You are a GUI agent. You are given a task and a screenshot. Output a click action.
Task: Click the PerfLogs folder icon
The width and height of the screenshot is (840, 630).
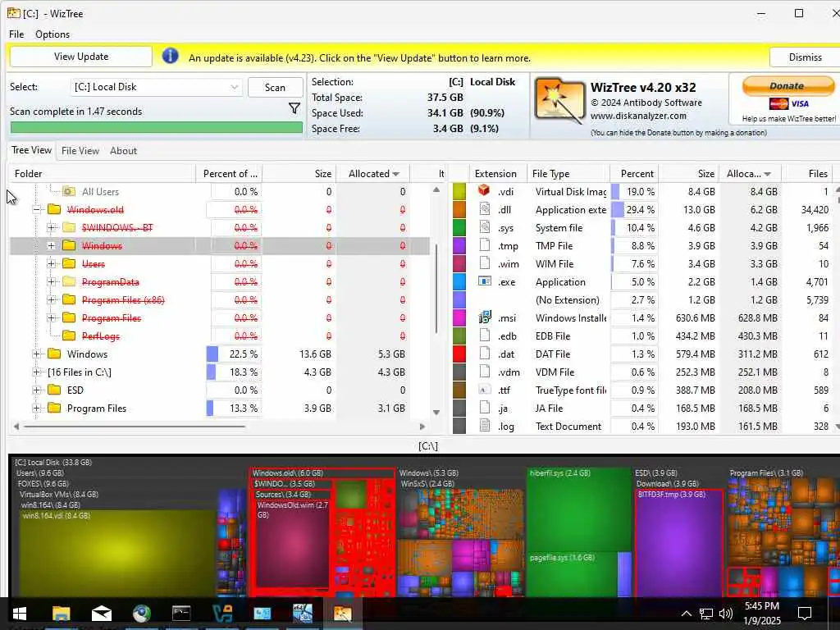pyautogui.click(x=69, y=336)
